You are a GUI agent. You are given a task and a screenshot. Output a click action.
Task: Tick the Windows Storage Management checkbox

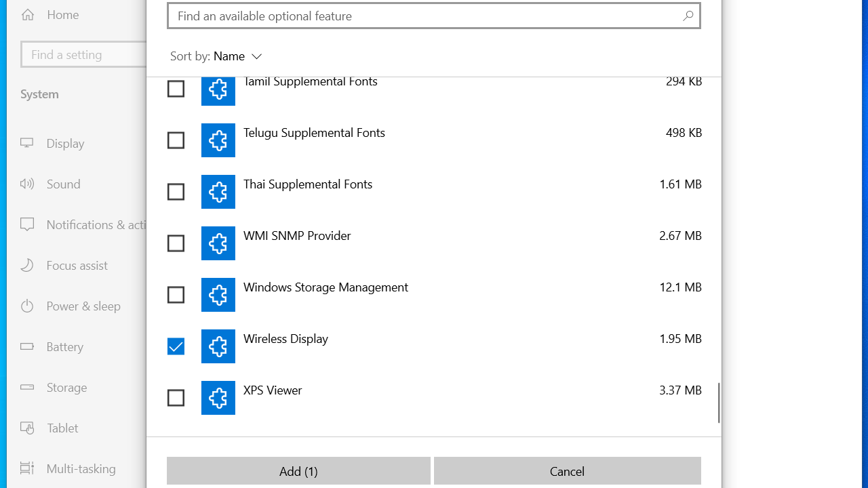pos(176,295)
